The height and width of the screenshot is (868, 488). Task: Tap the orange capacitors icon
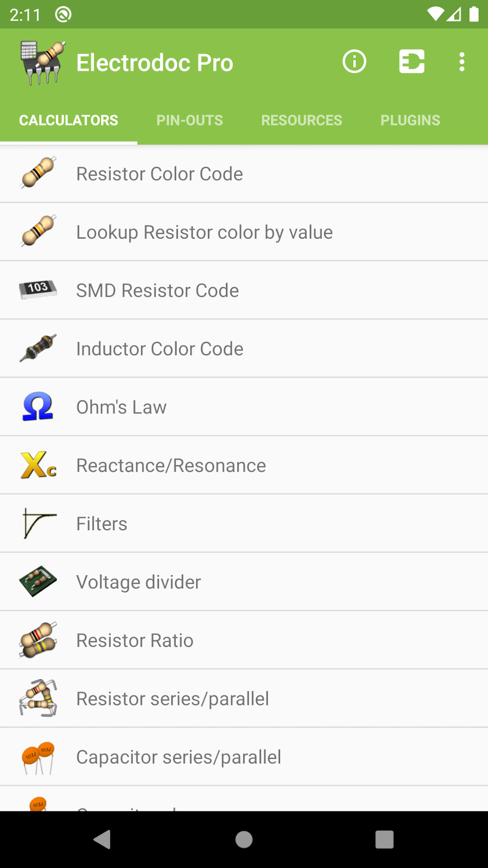[x=38, y=757]
